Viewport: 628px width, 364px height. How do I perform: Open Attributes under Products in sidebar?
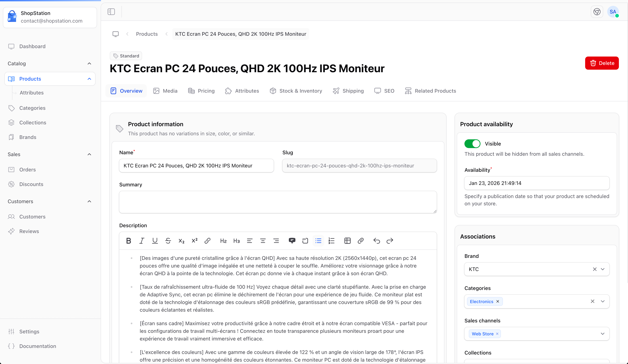[x=32, y=93]
